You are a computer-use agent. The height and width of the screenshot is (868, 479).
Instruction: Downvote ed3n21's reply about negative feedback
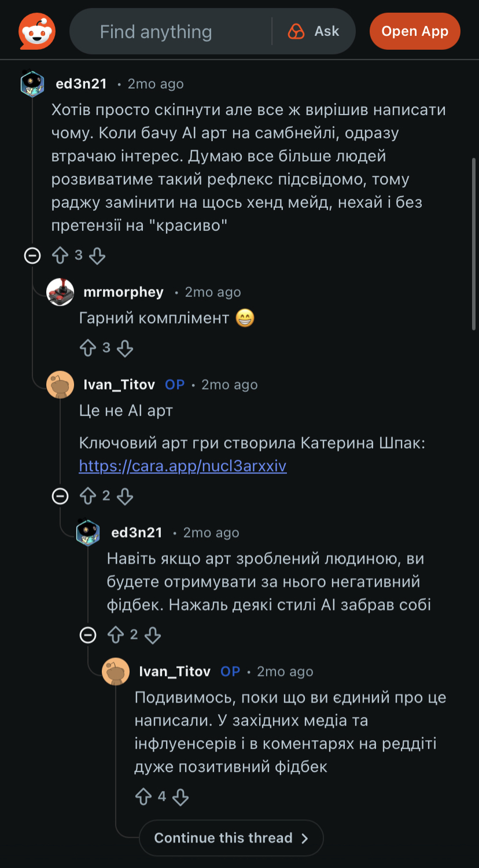point(153,635)
